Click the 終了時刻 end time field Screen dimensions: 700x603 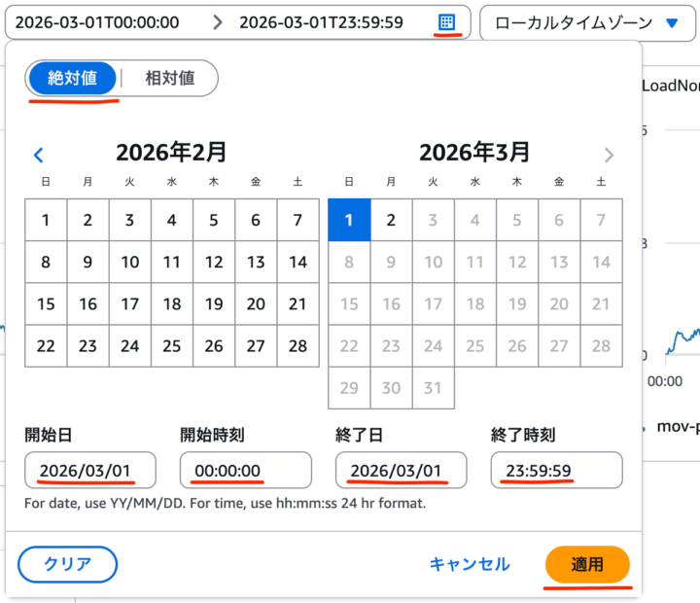pos(556,471)
